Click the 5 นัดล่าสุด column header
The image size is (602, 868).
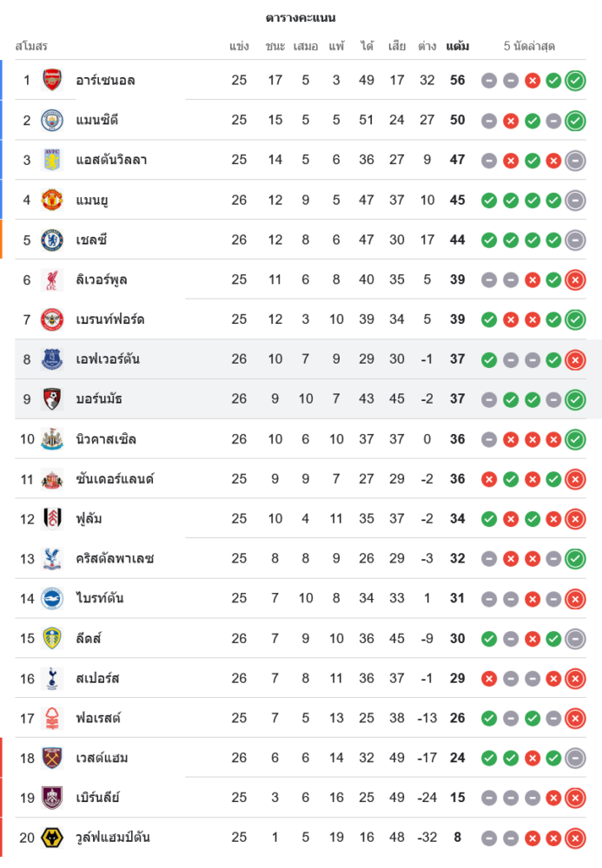[x=529, y=46]
